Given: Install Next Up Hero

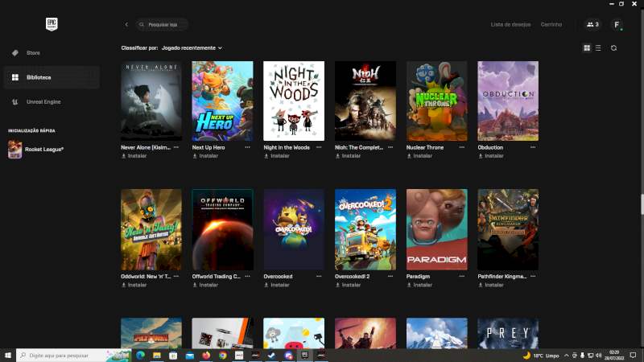Looking at the screenshot, I should pos(206,156).
